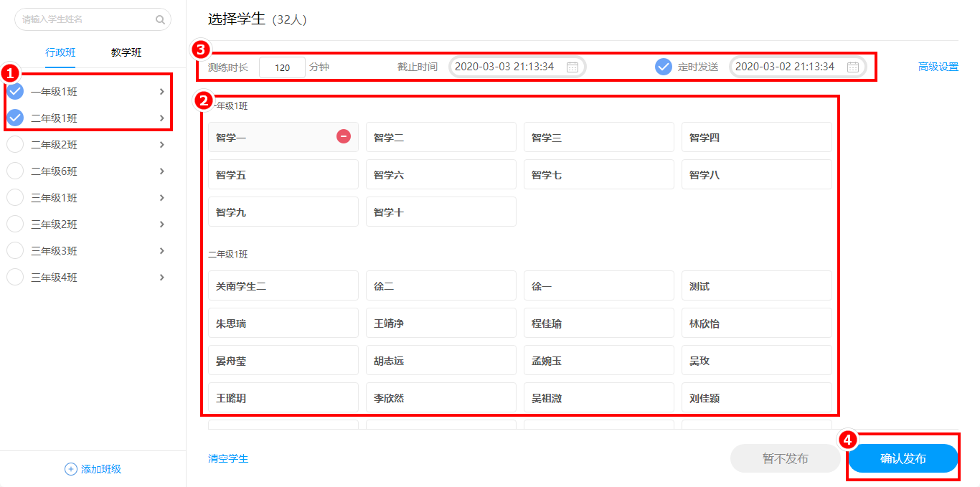Click the 测练时长 minutes input field

282,67
